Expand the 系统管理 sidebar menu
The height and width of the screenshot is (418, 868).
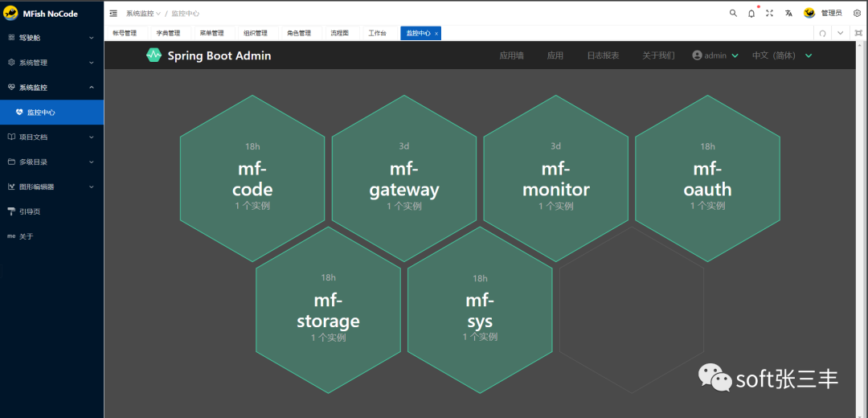51,63
